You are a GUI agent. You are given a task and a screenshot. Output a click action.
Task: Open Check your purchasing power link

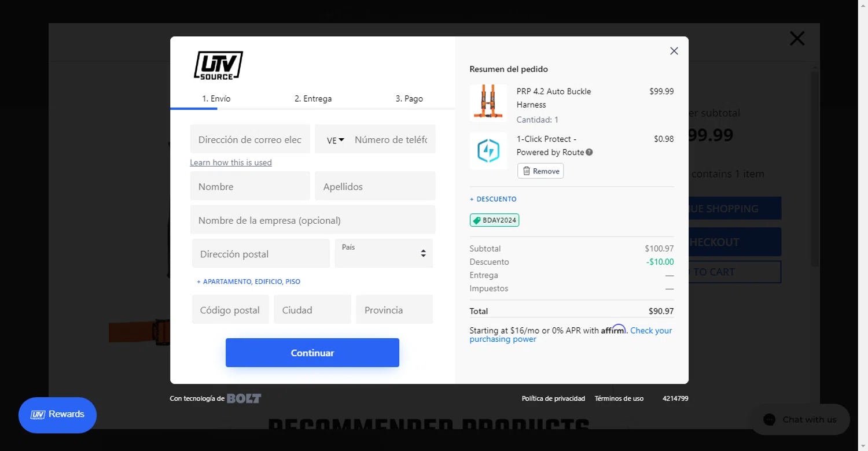pyautogui.click(x=571, y=335)
